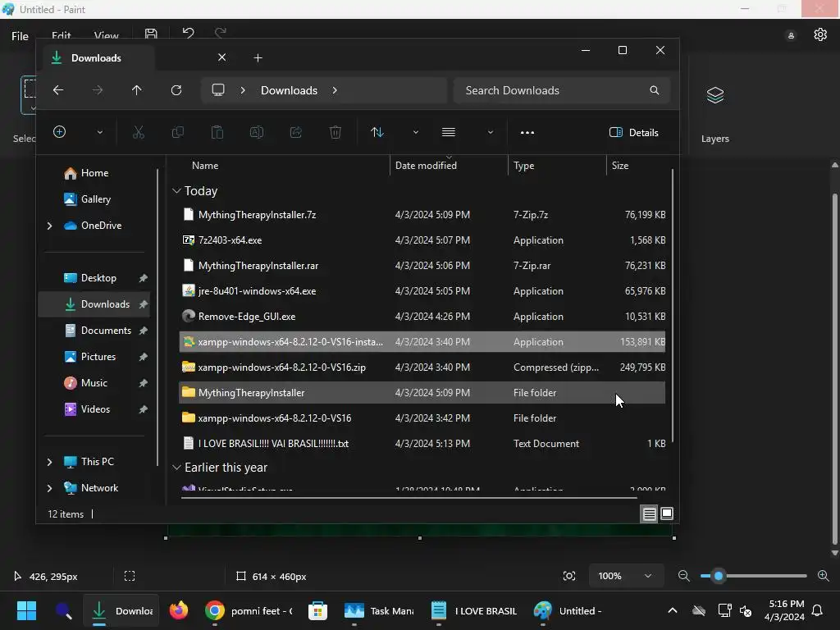Toggle the Details pane button

pos(634,132)
